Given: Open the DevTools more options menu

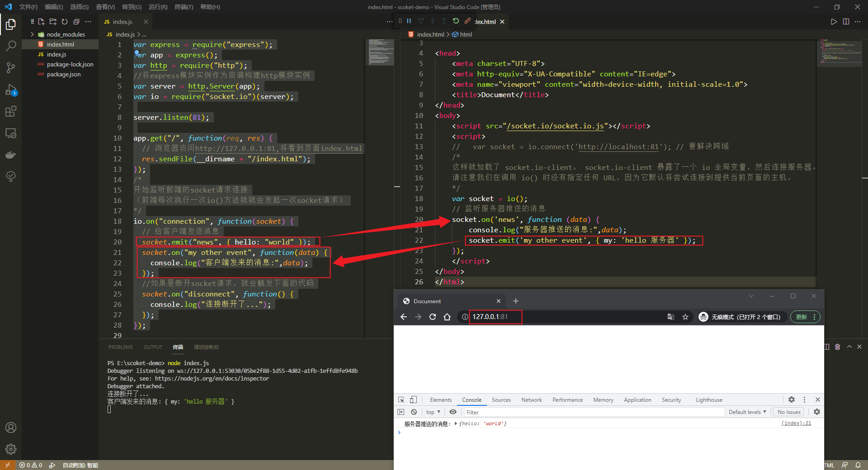Looking at the screenshot, I should 804,400.
